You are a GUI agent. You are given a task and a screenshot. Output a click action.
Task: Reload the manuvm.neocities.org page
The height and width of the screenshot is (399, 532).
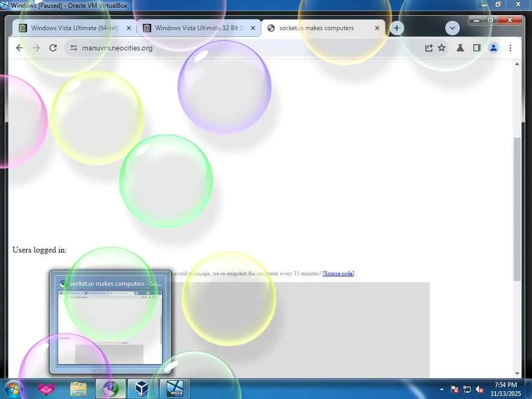pyautogui.click(x=53, y=48)
